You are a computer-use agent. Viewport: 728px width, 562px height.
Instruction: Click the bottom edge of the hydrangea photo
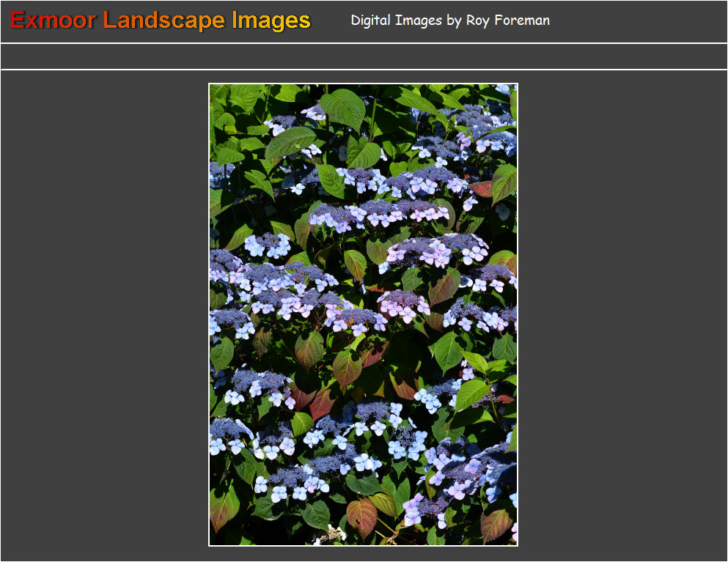363,543
